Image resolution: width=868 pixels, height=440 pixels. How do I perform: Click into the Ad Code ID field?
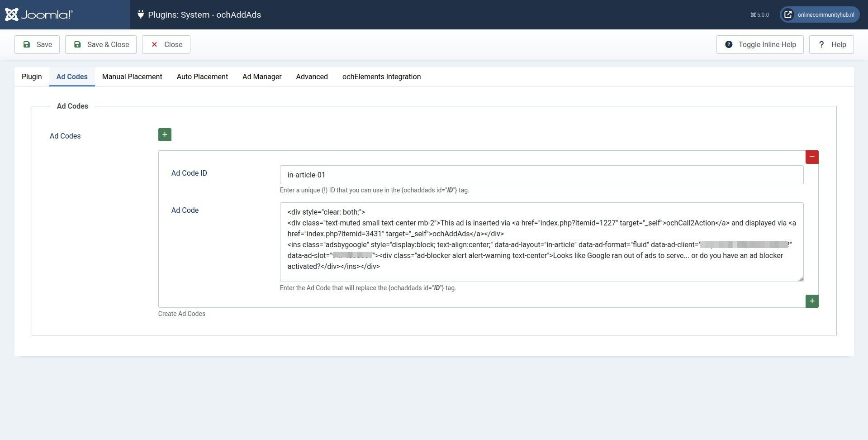[541, 175]
